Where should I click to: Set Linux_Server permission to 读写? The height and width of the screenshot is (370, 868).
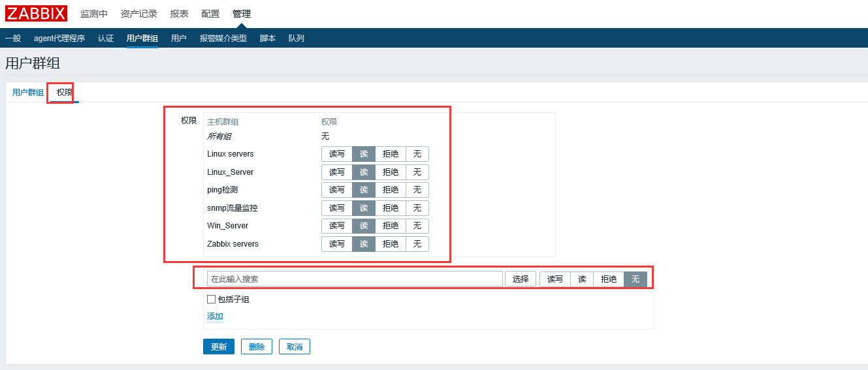(337, 172)
